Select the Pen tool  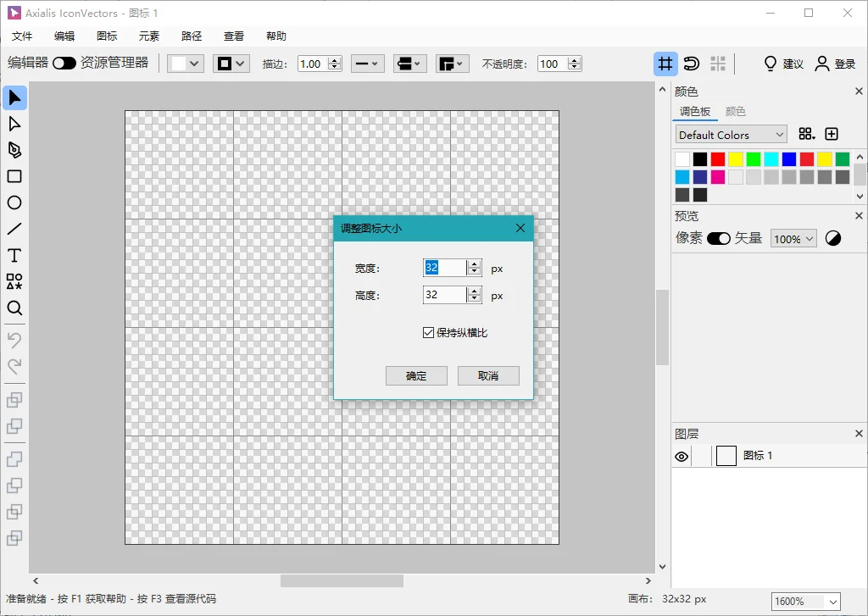14,150
